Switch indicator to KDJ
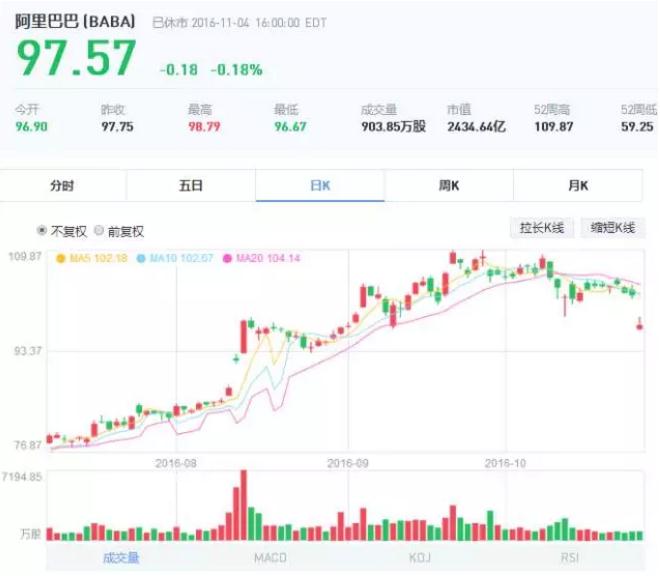 pos(420,558)
